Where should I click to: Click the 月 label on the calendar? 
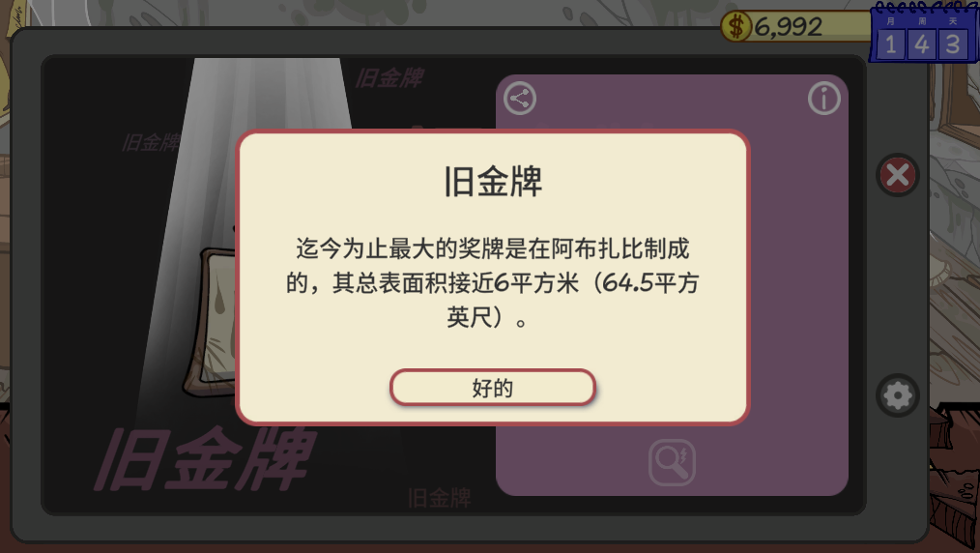891,20
